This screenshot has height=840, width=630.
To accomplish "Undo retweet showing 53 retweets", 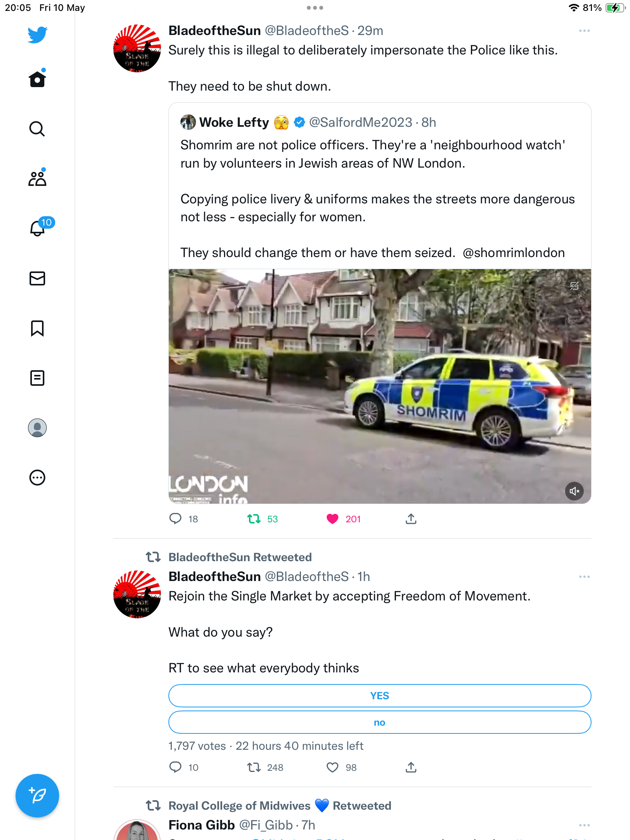I will pyautogui.click(x=254, y=519).
